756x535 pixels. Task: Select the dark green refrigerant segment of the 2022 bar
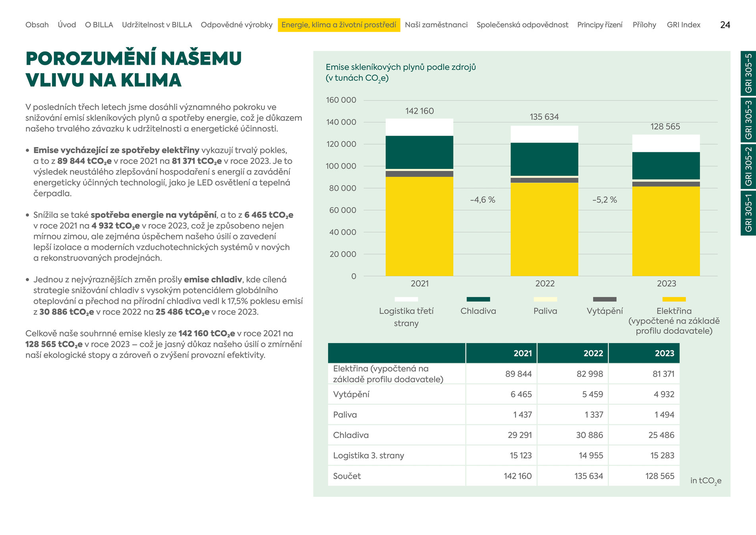click(544, 159)
